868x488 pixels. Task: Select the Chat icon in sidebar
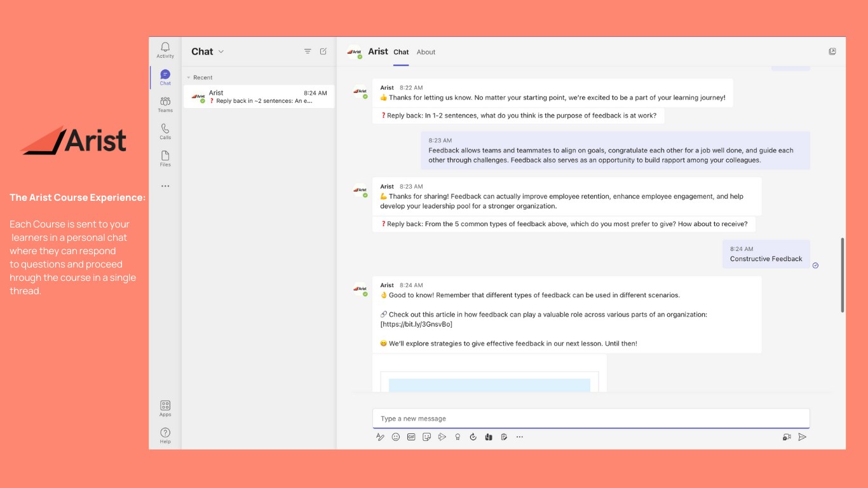(165, 78)
